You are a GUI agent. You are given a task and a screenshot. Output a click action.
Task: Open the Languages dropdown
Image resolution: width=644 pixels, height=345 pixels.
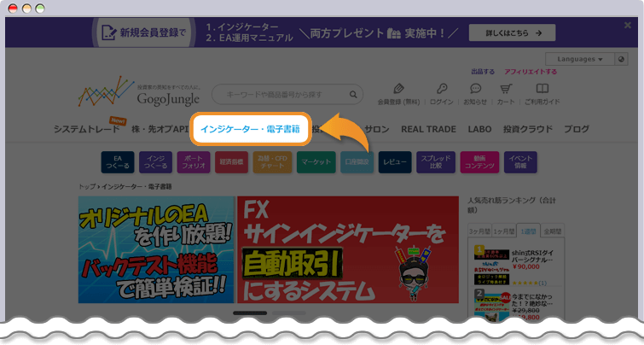click(580, 59)
